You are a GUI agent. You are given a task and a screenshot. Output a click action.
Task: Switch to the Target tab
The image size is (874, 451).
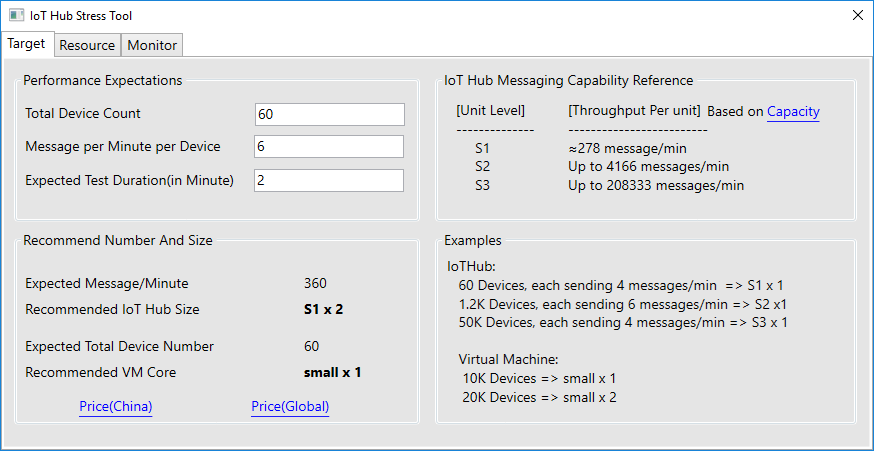27,43
